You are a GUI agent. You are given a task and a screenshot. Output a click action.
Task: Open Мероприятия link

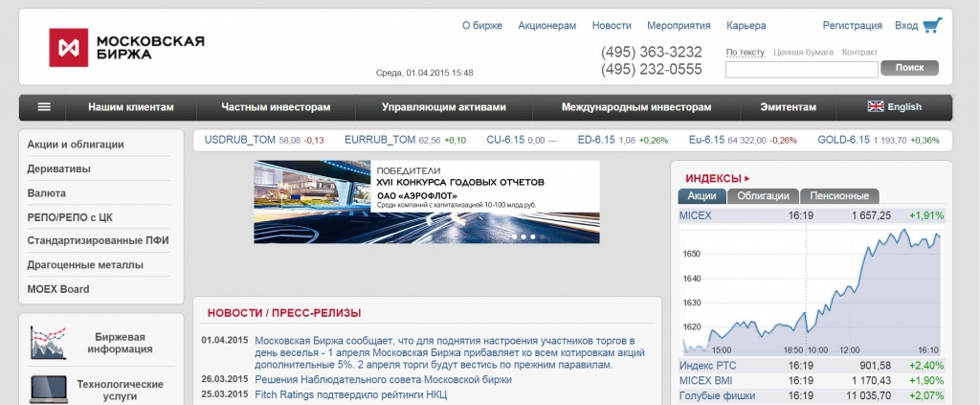tap(679, 26)
